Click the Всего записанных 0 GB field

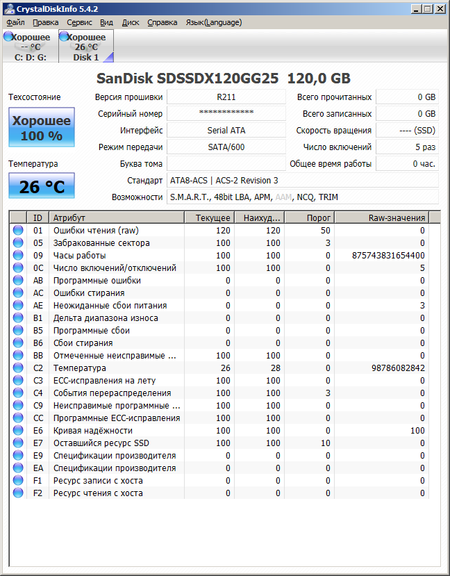click(407, 114)
